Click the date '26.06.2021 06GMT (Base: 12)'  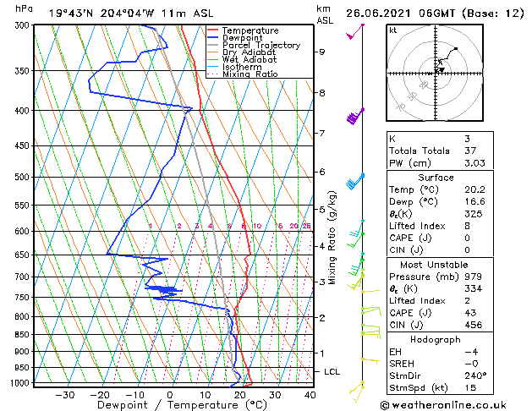pos(435,14)
